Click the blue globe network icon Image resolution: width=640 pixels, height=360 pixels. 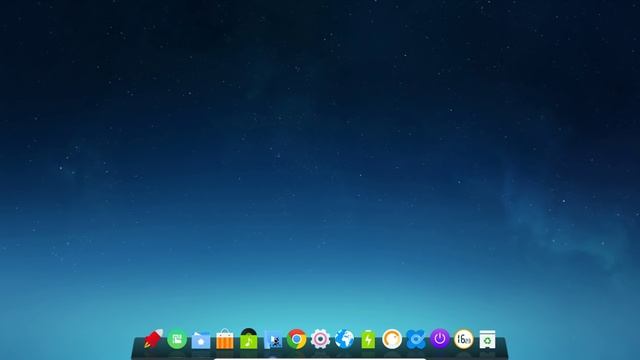(x=344, y=339)
